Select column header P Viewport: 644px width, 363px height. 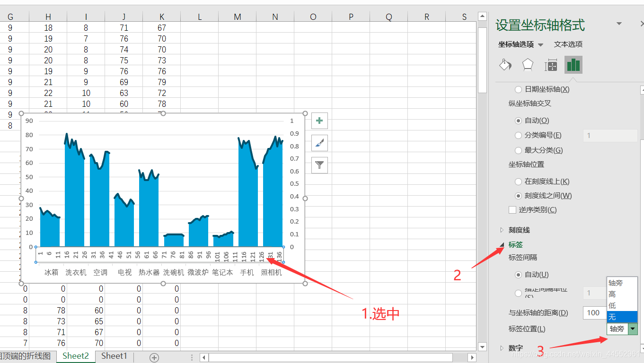351,17
